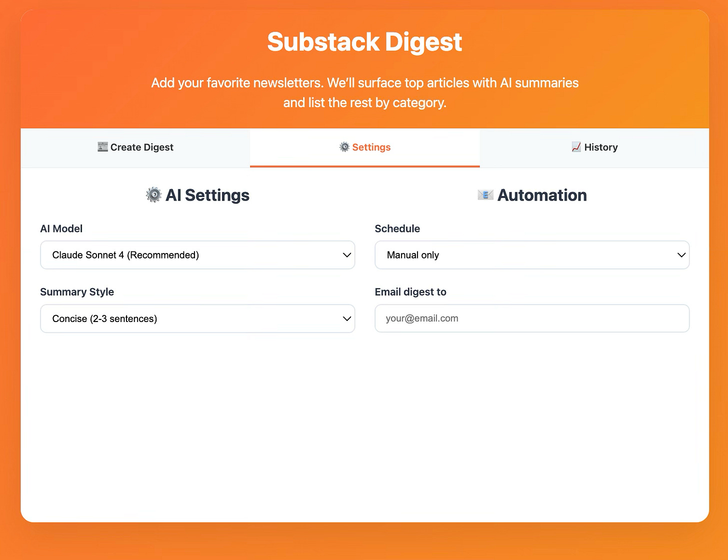The image size is (728, 560).
Task: Click the chevron in Claude Sonnet 4 box
Action: tap(347, 255)
